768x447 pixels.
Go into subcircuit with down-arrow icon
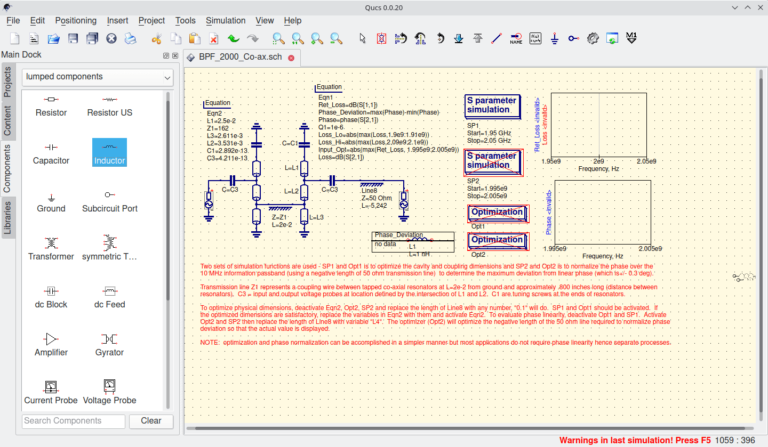pyautogui.click(x=458, y=38)
